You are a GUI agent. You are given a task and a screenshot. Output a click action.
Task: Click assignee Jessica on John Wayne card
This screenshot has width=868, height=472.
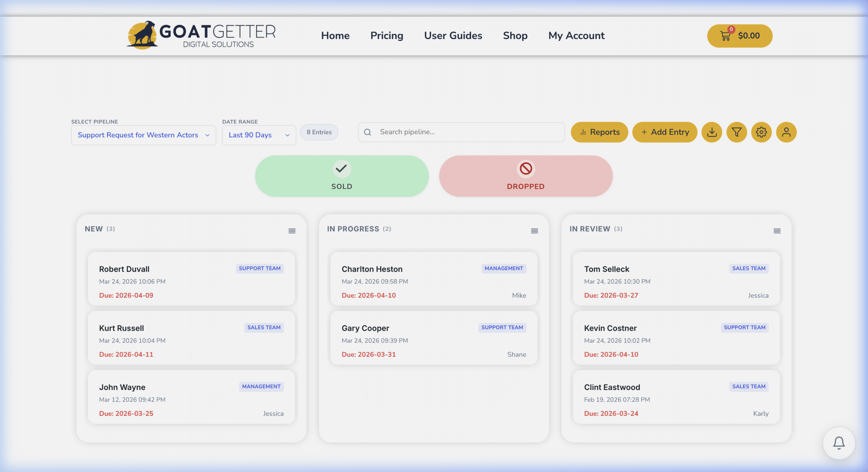[273, 414]
